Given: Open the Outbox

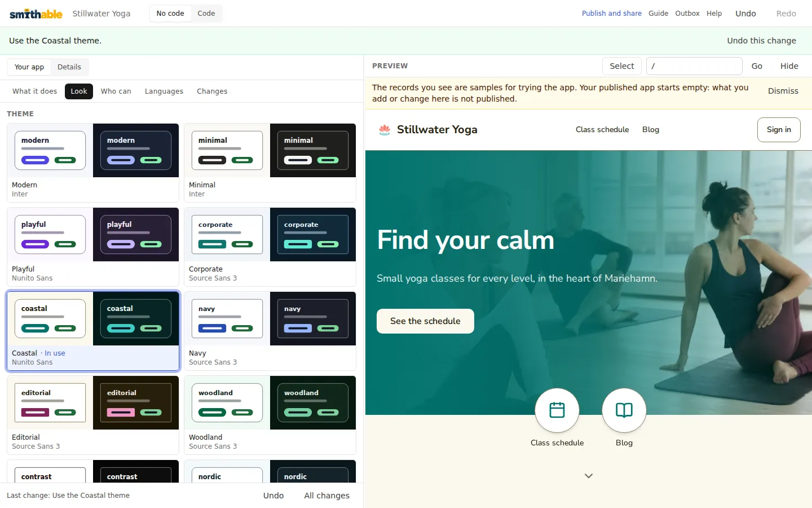Looking at the screenshot, I should [687, 14].
